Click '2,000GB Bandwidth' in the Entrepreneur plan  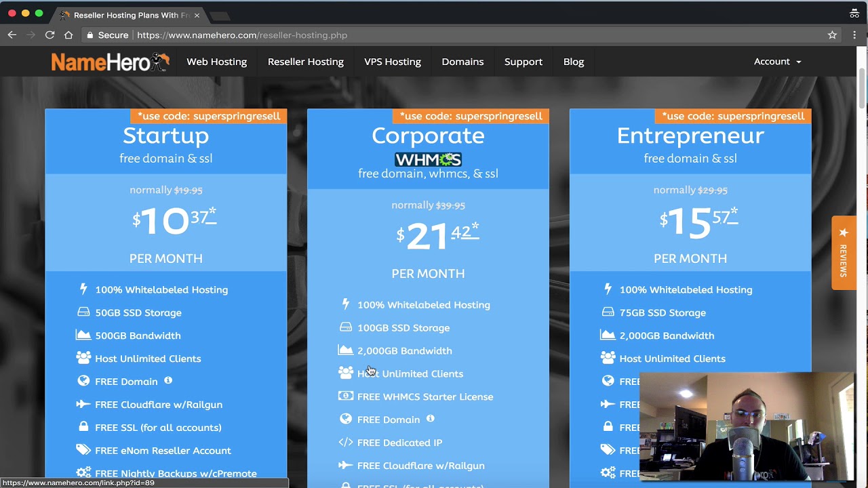point(667,335)
